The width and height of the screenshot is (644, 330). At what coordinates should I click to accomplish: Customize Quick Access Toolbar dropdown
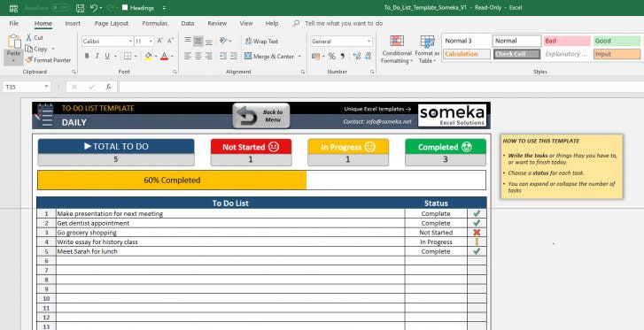pyautogui.click(x=164, y=8)
